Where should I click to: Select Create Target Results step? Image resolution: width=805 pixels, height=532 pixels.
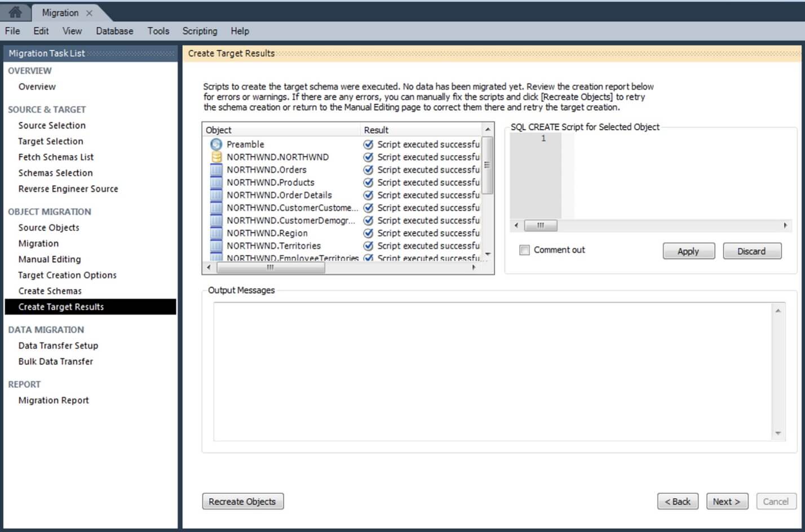(90, 307)
